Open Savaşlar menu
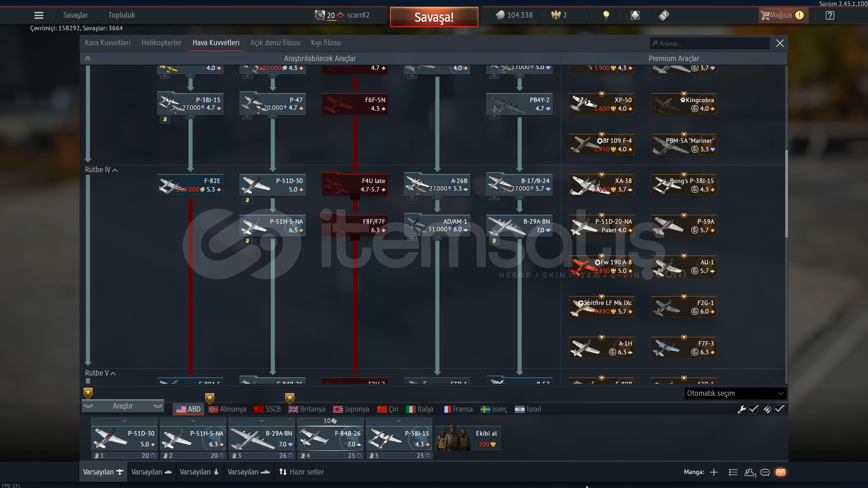868x488 pixels. point(75,15)
